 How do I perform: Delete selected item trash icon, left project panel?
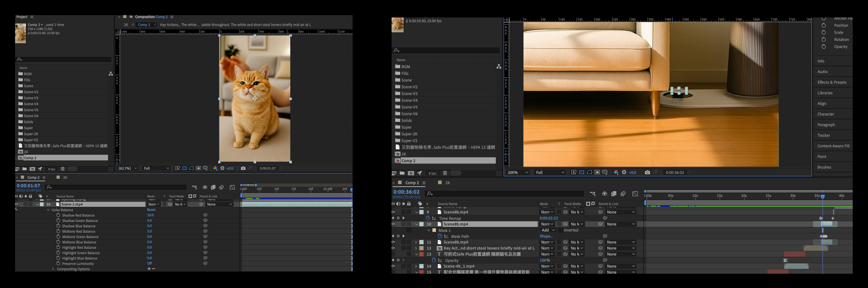63,169
